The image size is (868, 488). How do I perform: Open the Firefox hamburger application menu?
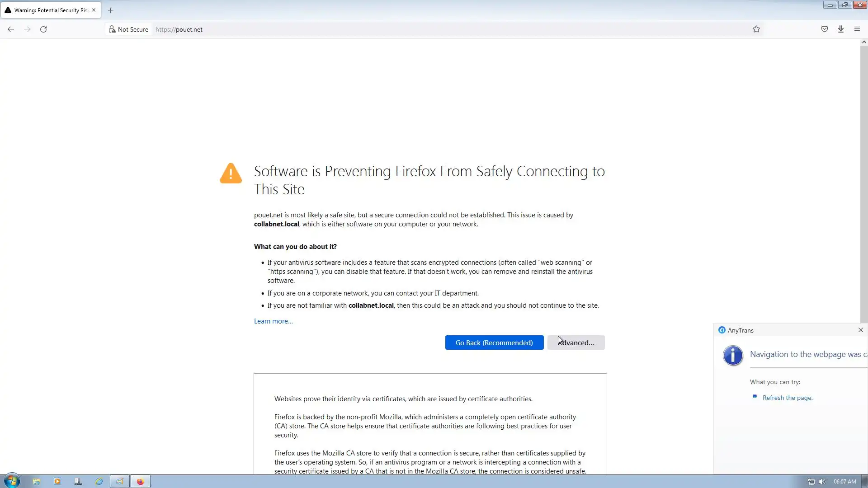click(857, 29)
